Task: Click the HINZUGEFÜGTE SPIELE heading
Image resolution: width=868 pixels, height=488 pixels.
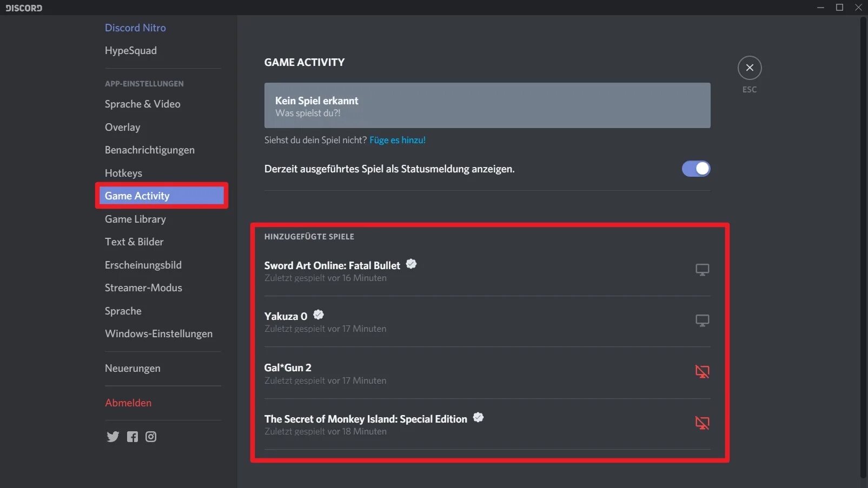Action: click(x=309, y=237)
